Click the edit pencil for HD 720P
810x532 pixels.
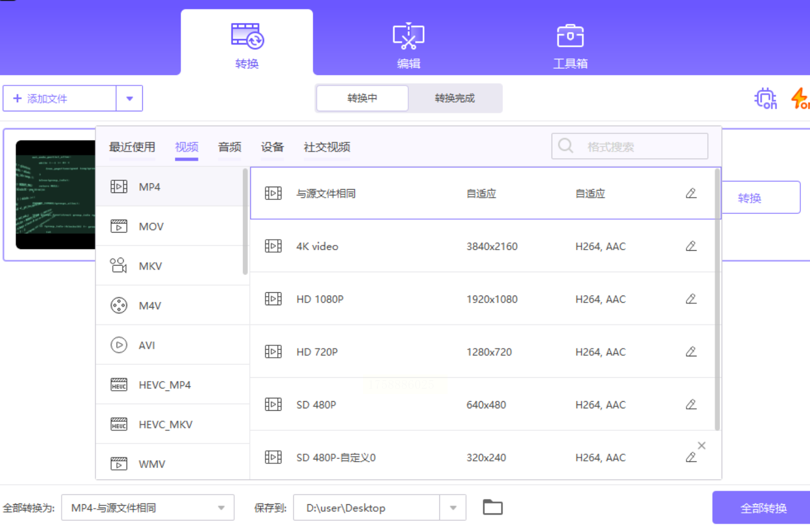(x=691, y=352)
